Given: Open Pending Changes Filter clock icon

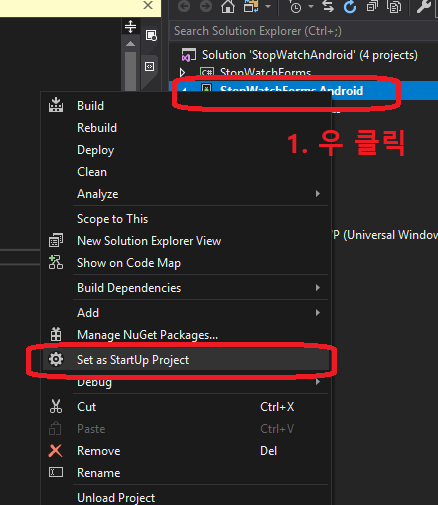Looking at the screenshot, I should point(295,7).
